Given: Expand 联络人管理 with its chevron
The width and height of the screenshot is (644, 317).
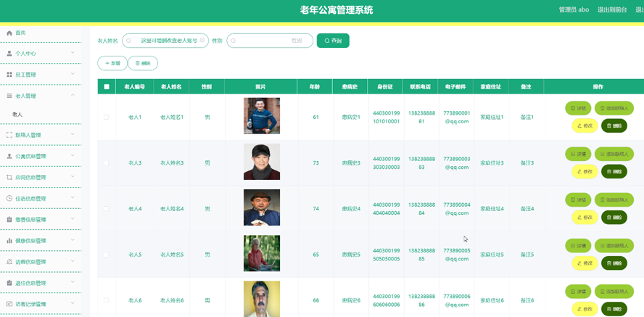Looking at the screenshot, I should tap(73, 134).
